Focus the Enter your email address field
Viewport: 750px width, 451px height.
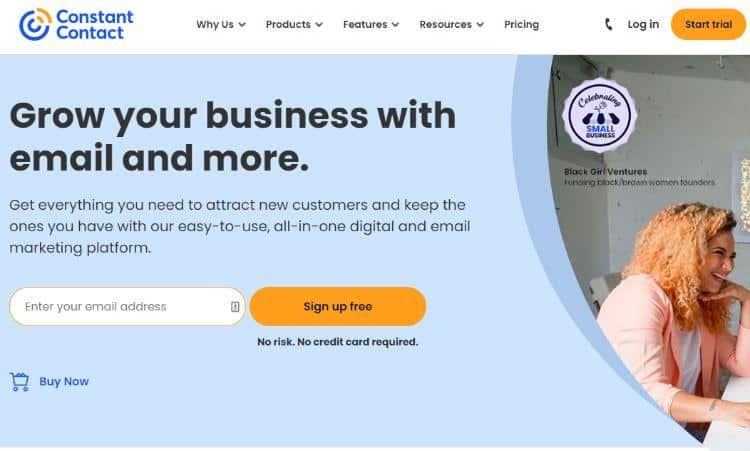tap(127, 307)
